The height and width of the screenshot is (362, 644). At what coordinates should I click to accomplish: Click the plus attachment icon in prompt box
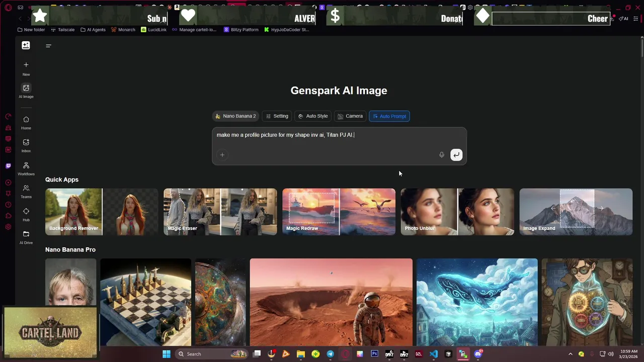point(222,155)
